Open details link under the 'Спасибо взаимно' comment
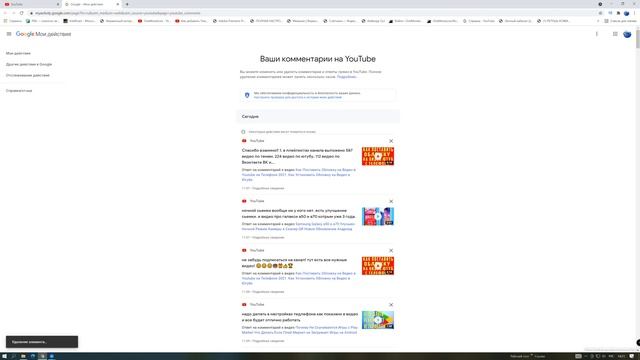The height and width of the screenshot is (360, 640). point(268,189)
